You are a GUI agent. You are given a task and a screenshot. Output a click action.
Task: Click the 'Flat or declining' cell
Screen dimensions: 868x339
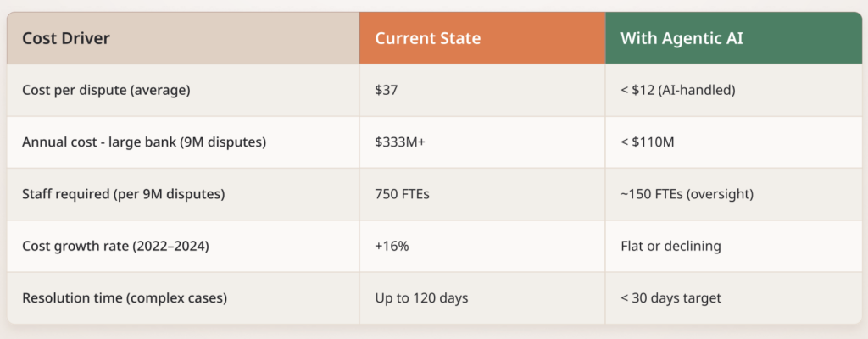point(669,246)
